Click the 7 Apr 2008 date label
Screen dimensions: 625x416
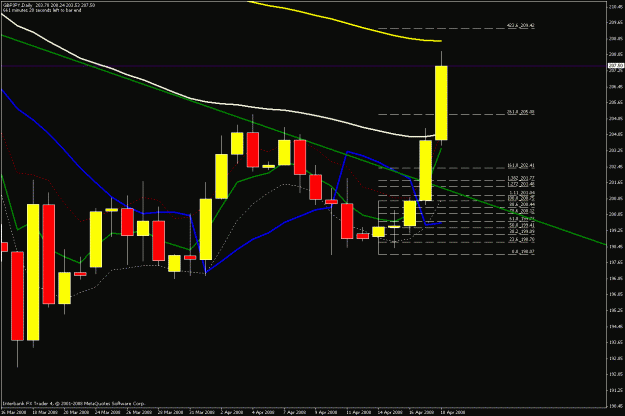(x=295, y=412)
